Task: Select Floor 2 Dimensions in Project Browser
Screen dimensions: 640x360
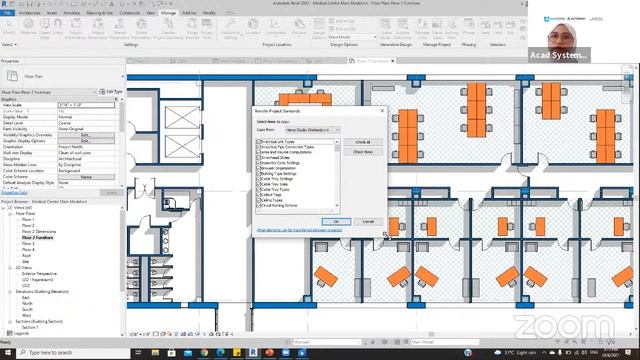Action: point(39,231)
